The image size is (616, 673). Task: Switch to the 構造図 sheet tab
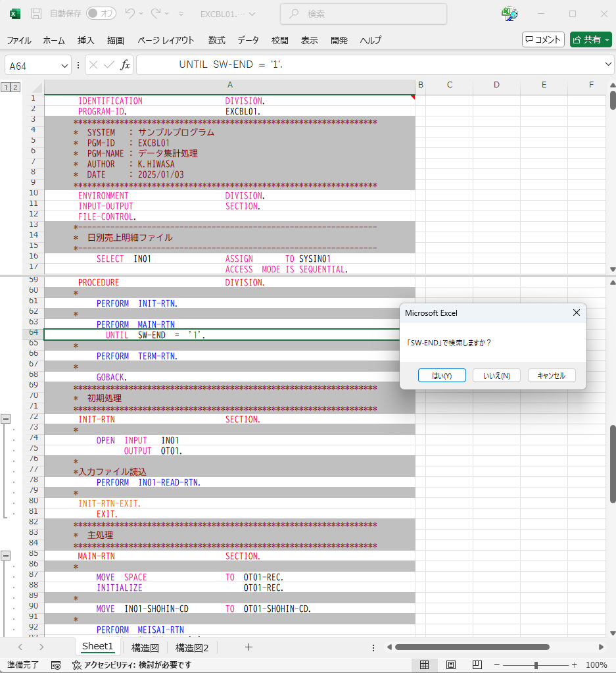tap(145, 647)
